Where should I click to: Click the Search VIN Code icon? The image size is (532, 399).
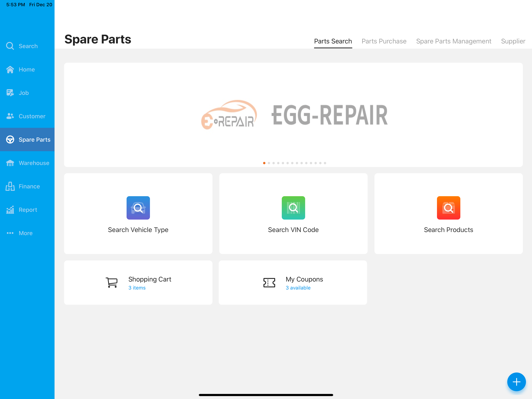tap(293, 208)
